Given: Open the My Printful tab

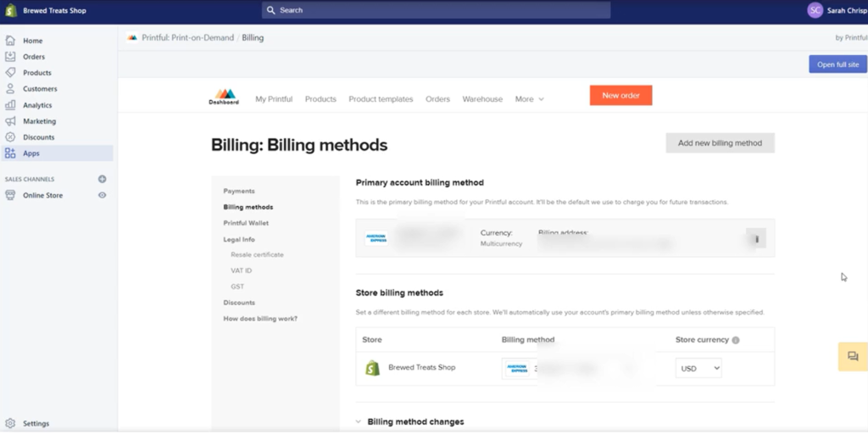Looking at the screenshot, I should [x=274, y=99].
